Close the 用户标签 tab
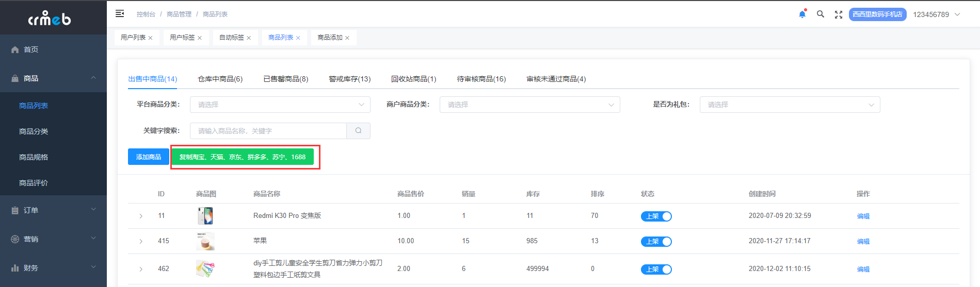 click(x=200, y=38)
